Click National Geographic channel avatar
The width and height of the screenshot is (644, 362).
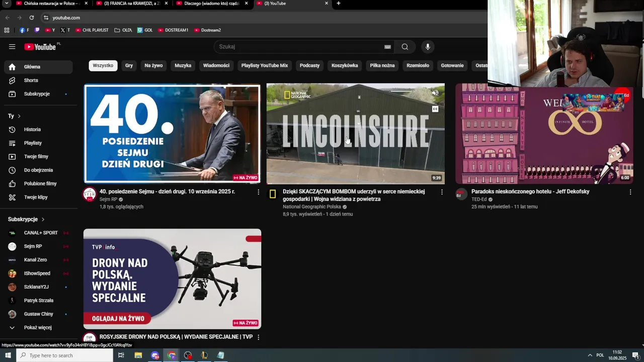pyautogui.click(x=273, y=194)
